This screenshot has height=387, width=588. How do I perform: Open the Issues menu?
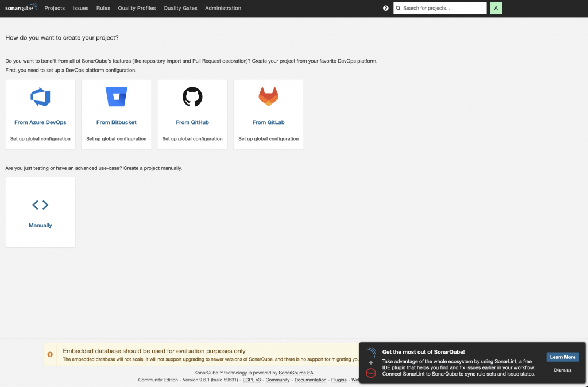coord(80,8)
